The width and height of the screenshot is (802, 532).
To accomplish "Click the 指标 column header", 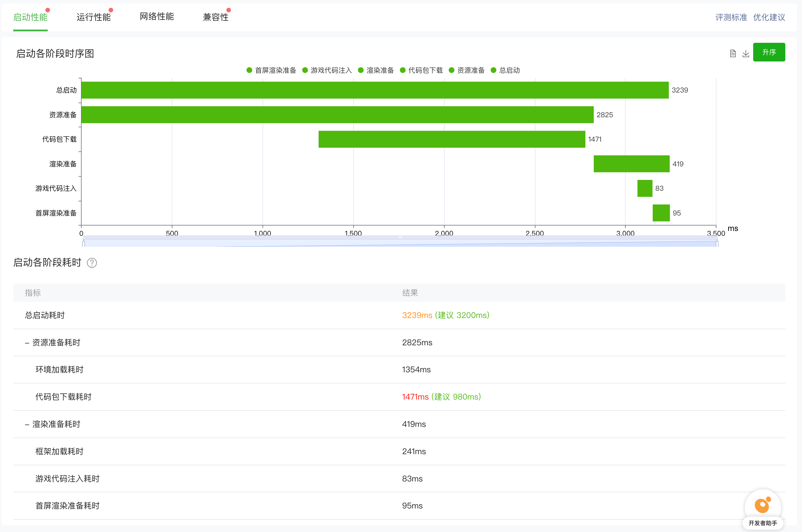I will (x=32, y=293).
